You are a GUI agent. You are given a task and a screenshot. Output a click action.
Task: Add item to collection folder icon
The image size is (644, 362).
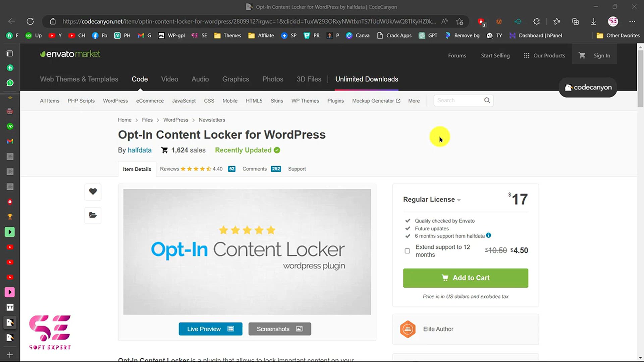[93, 215]
